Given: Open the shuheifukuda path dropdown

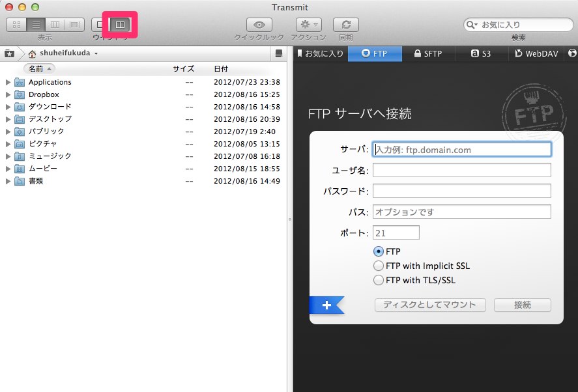Looking at the screenshot, I should 63,53.
